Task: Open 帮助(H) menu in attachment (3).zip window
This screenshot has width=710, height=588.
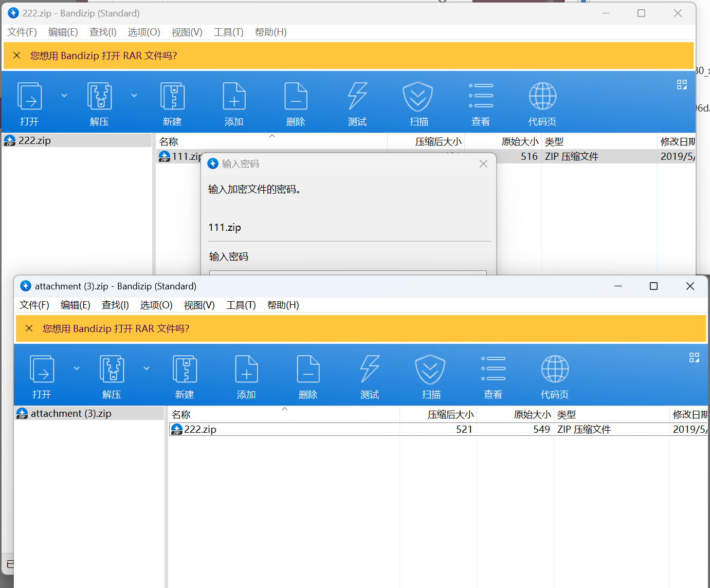Action: (283, 305)
